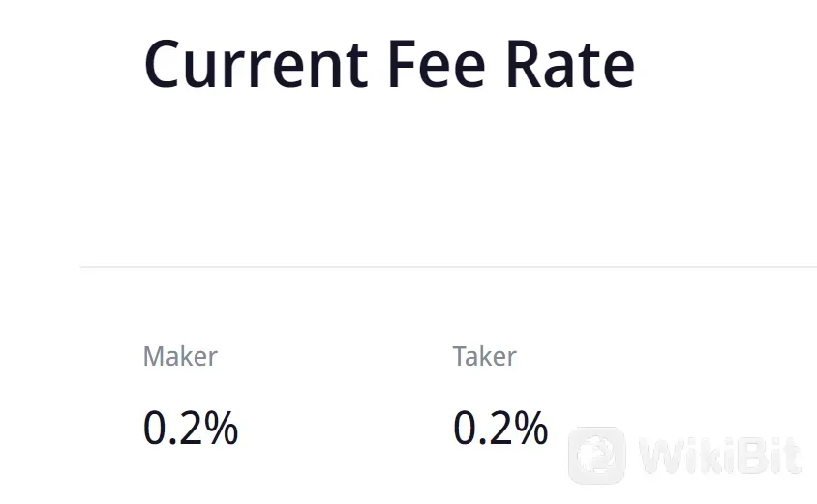Click the letter W in WikiBit
The width and height of the screenshot is (817, 504).
tap(661, 456)
